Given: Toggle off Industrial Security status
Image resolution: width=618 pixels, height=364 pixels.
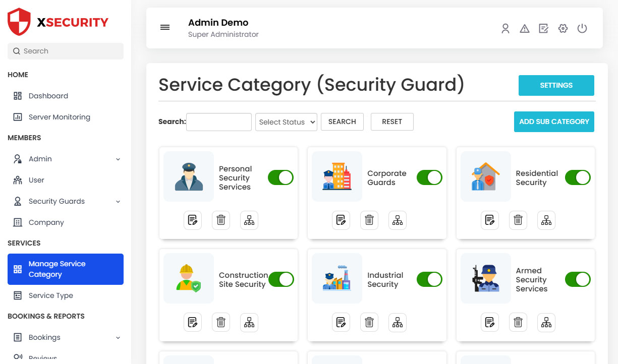Looking at the screenshot, I should [429, 279].
